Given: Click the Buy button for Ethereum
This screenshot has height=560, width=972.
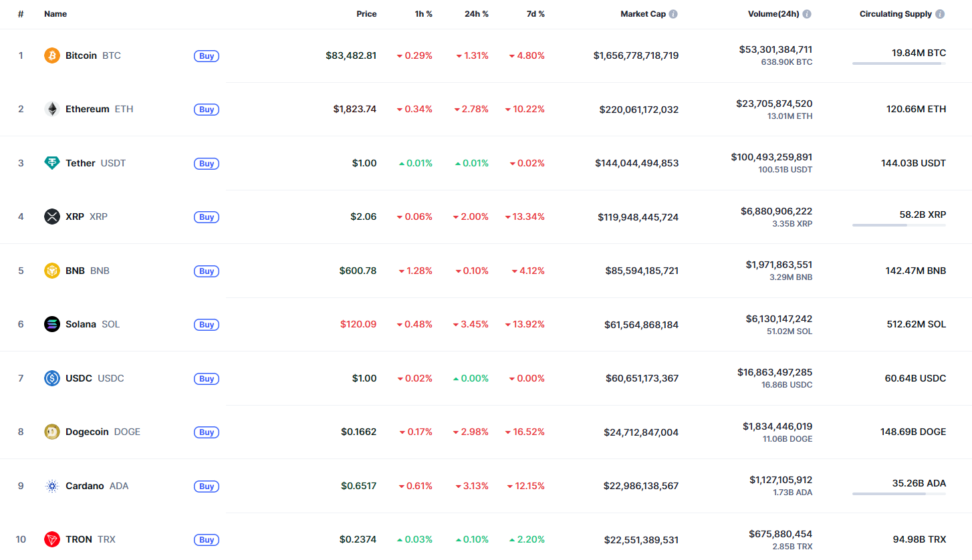Looking at the screenshot, I should tap(207, 110).
